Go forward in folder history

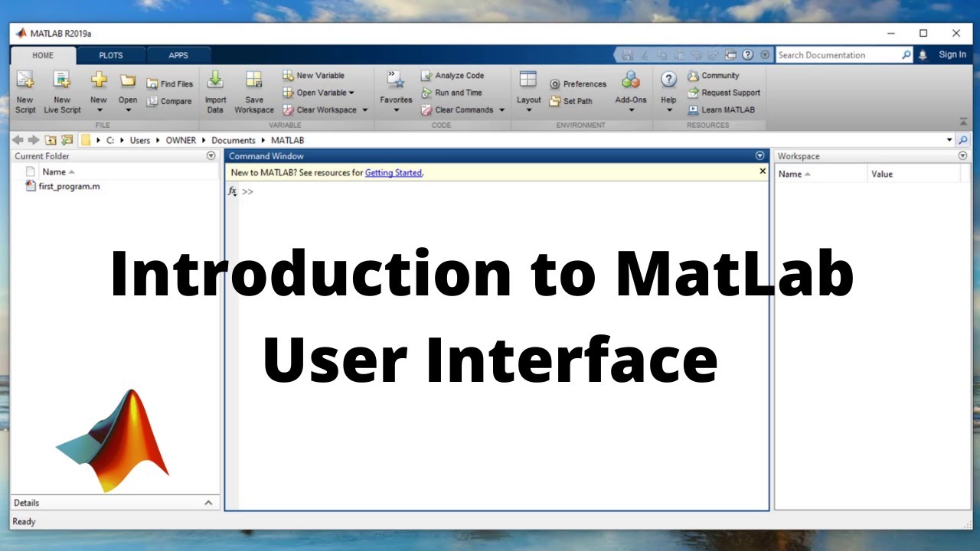33,140
